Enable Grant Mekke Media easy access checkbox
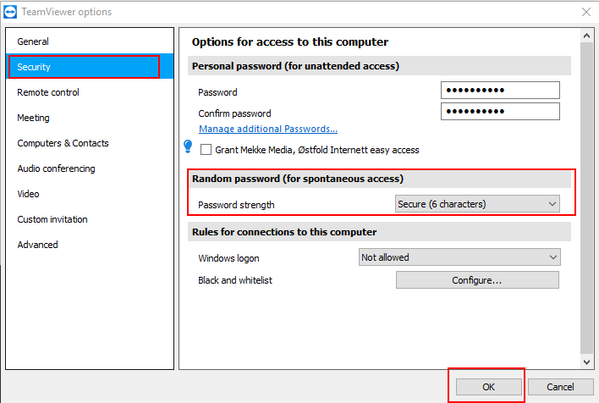 pyautogui.click(x=206, y=149)
